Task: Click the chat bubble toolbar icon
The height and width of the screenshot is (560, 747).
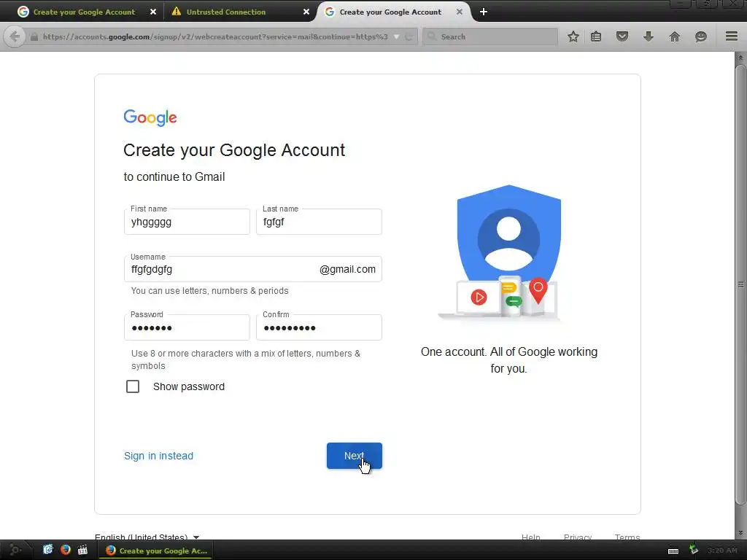Action: point(701,36)
